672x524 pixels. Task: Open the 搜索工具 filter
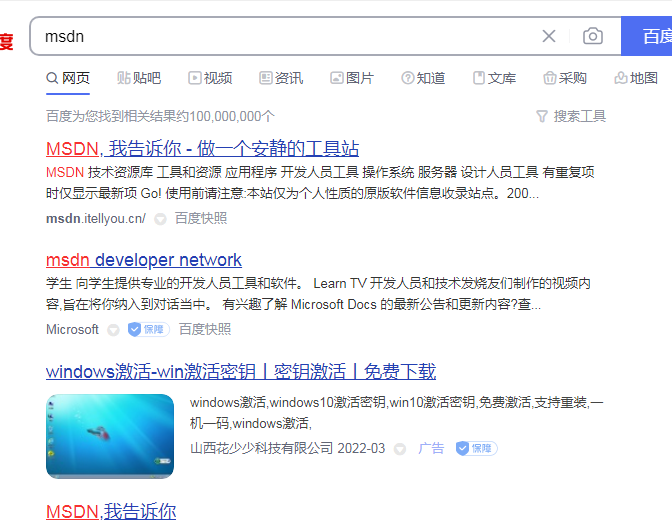coord(571,116)
